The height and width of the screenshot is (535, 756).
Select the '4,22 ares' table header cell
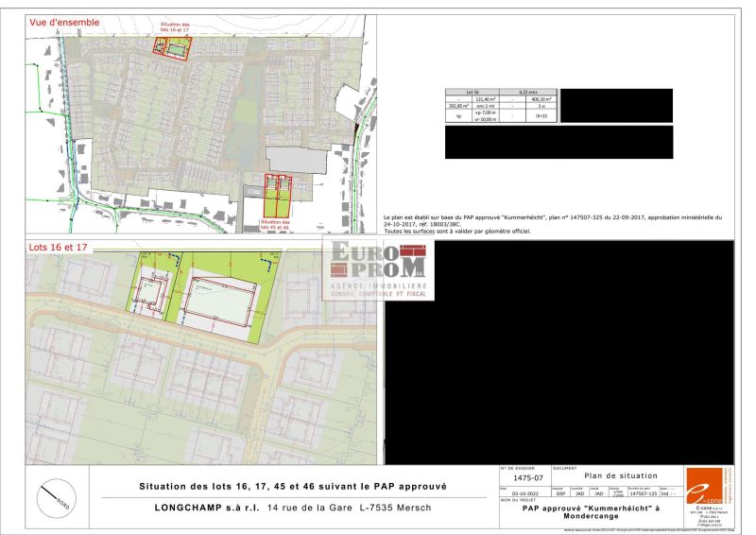coord(528,92)
